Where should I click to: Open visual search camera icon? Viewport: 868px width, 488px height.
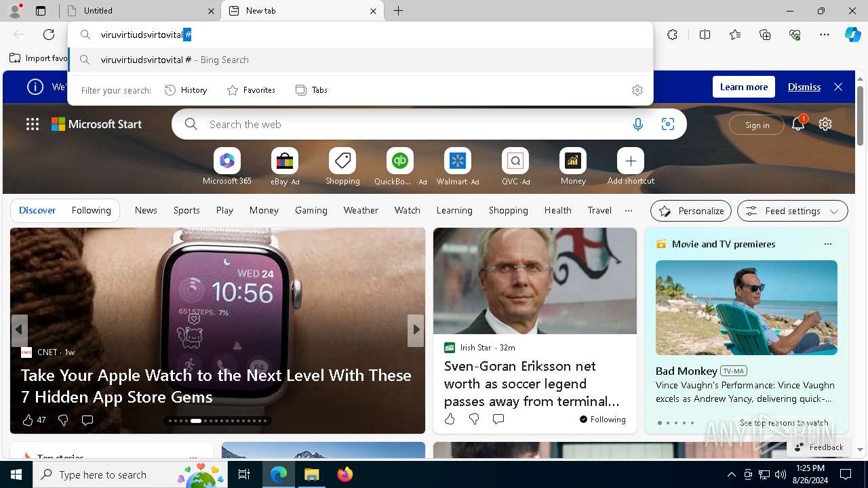point(668,124)
